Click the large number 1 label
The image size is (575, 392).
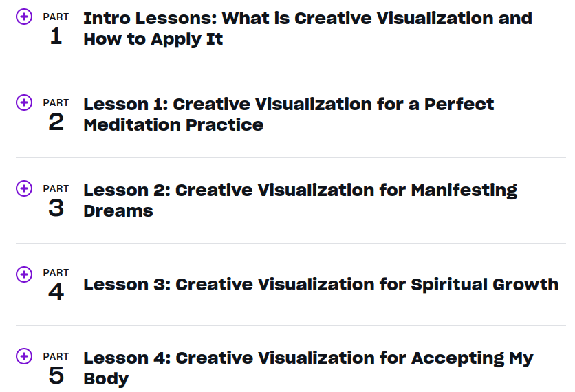(x=56, y=36)
